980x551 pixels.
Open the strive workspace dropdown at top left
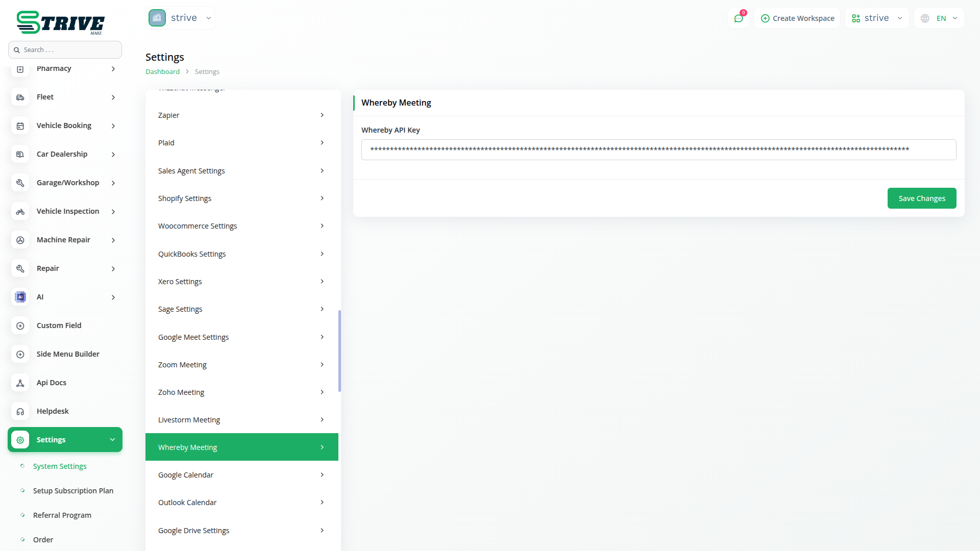180,18
